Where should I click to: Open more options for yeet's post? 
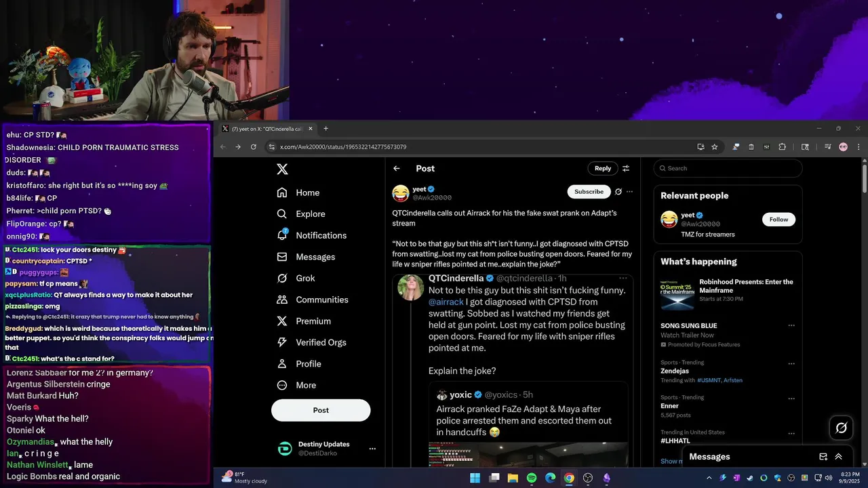coord(629,192)
